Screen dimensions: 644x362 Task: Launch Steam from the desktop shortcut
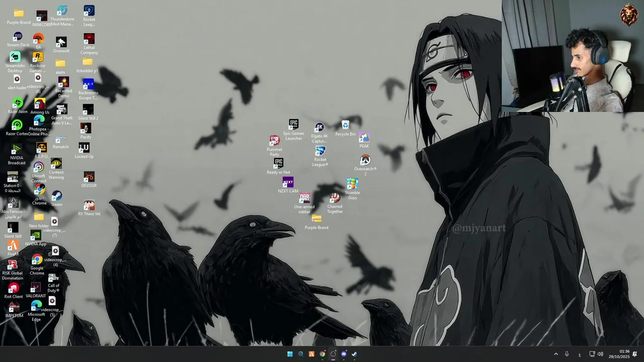pos(57,199)
